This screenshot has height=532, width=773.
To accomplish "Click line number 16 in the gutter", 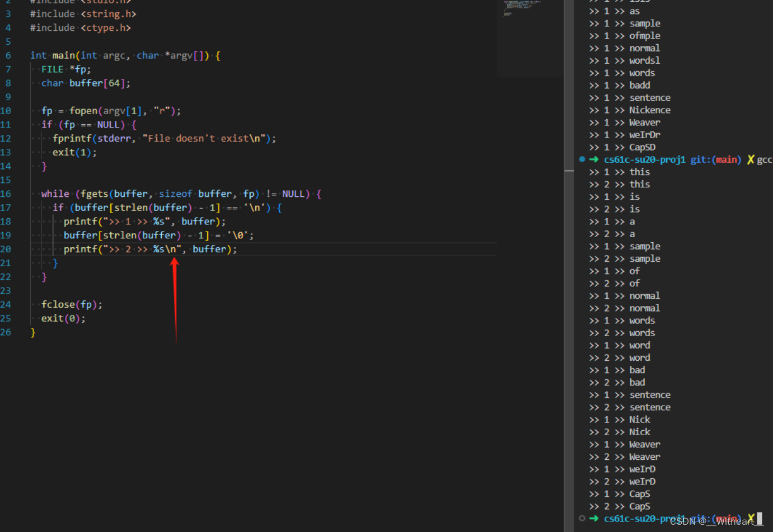I will pyautogui.click(x=6, y=194).
